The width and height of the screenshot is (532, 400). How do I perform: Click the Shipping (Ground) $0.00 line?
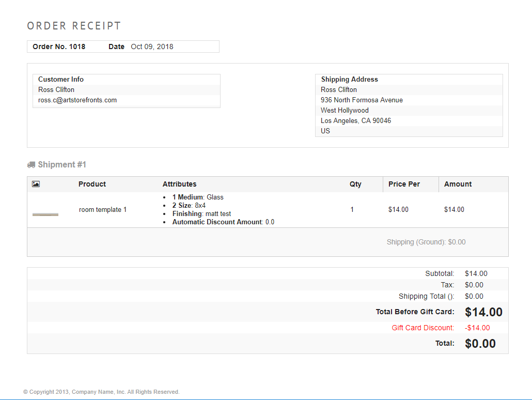pyautogui.click(x=426, y=242)
